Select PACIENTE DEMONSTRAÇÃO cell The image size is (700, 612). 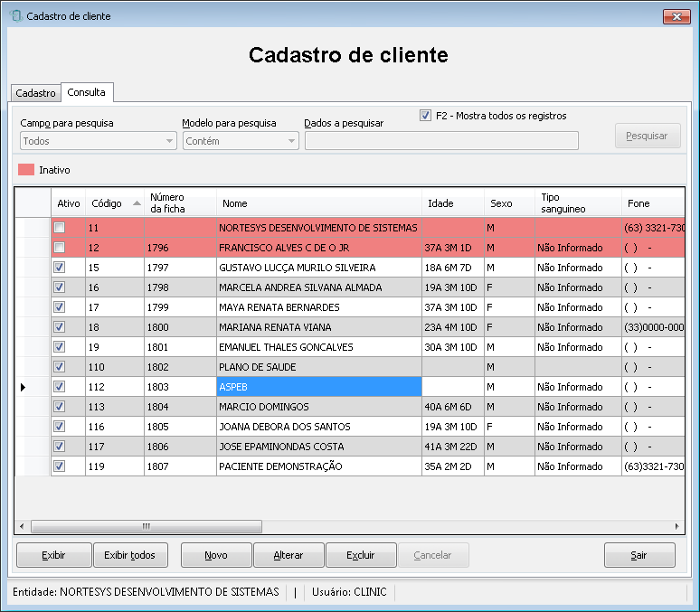[319, 466]
